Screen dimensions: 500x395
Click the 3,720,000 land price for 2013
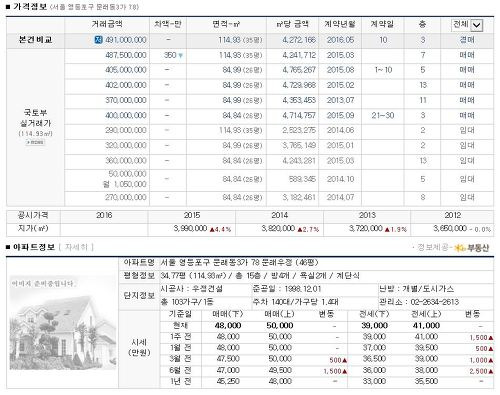point(366,229)
